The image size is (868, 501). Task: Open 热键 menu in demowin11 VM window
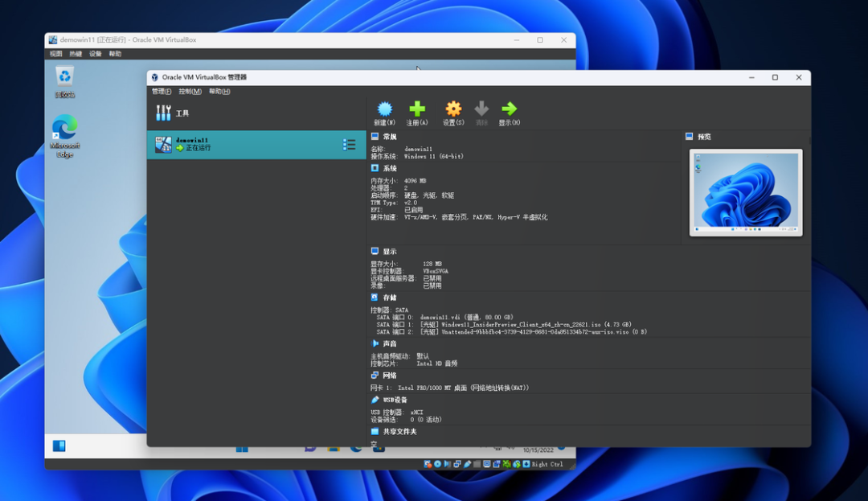click(76, 54)
